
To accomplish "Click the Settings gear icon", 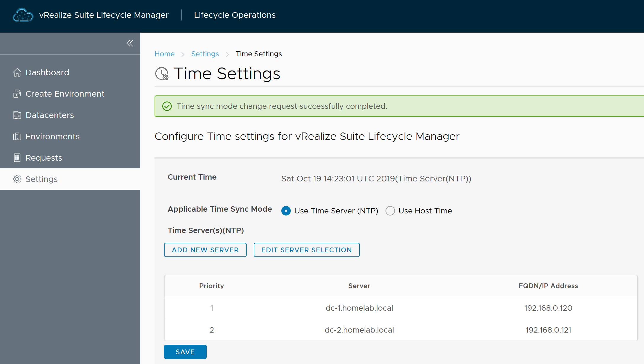I will tap(17, 179).
